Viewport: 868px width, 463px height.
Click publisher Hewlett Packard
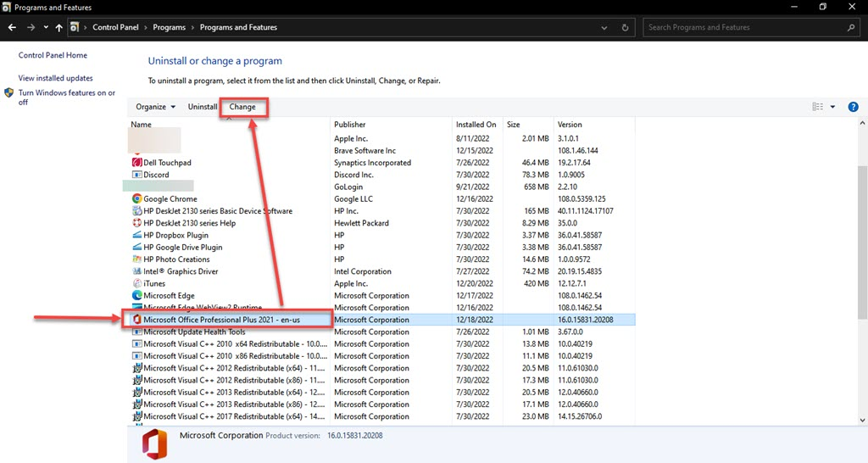coord(361,223)
